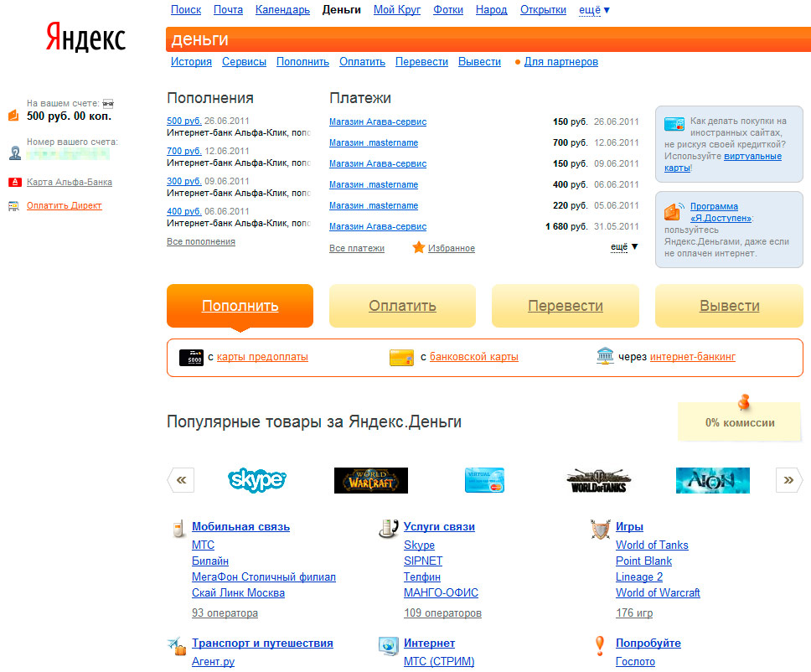Select the Skype logo in carousel
The height and width of the screenshot is (672, 811).
coord(257,480)
